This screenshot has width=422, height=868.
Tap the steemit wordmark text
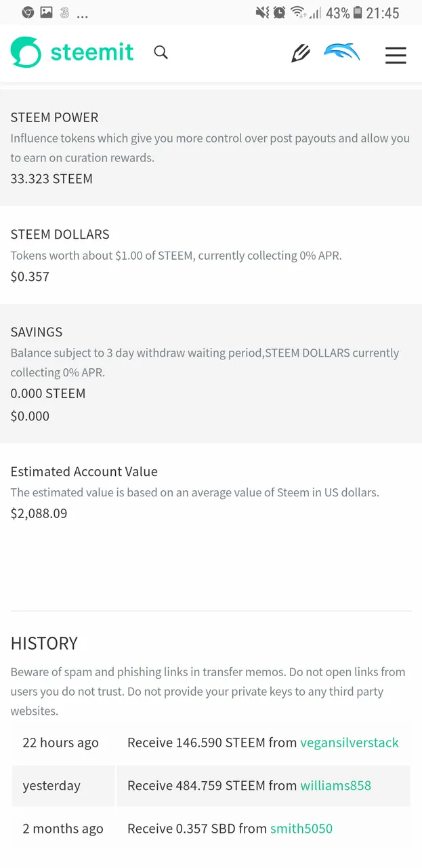tap(92, 52)
